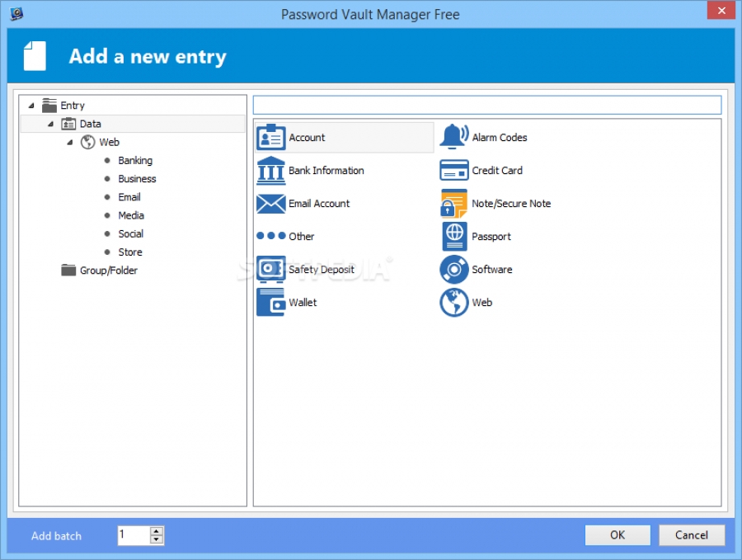Select the Wallet icon
The image size is (742, 560).
(x=270, y=302)
